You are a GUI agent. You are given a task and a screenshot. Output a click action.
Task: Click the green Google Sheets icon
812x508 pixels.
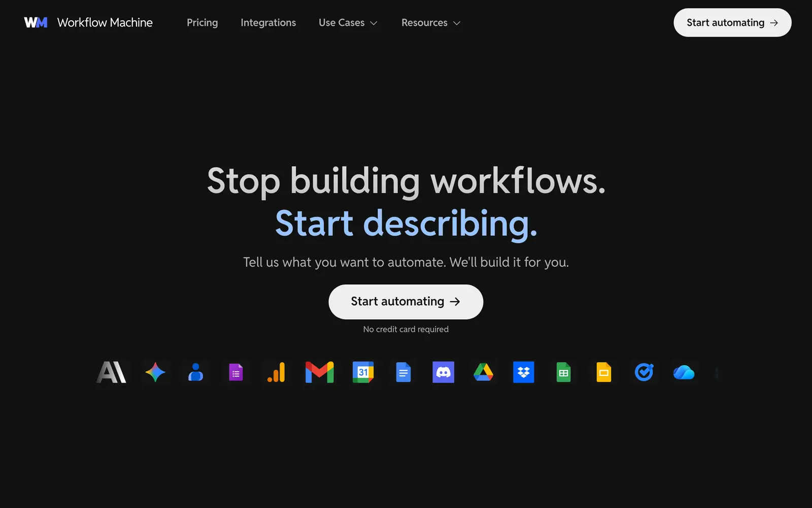[x=564, y=372]
